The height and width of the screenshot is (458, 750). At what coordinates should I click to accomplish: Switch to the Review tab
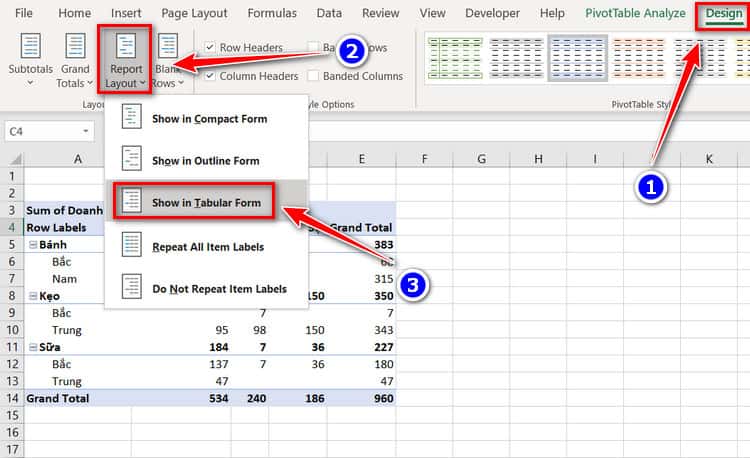[x=380, y=13]
